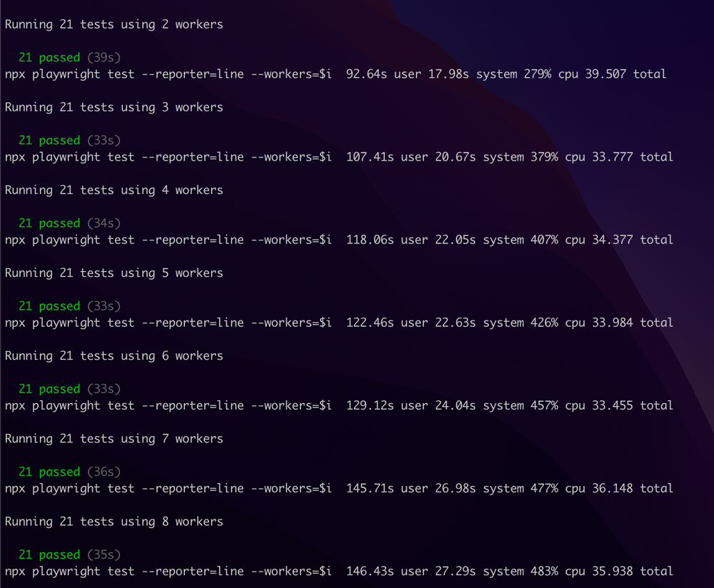Viewport: 714px width, 588px height.
Task: Click the "21 passed (36s)" result text
Action: (69, 471)
